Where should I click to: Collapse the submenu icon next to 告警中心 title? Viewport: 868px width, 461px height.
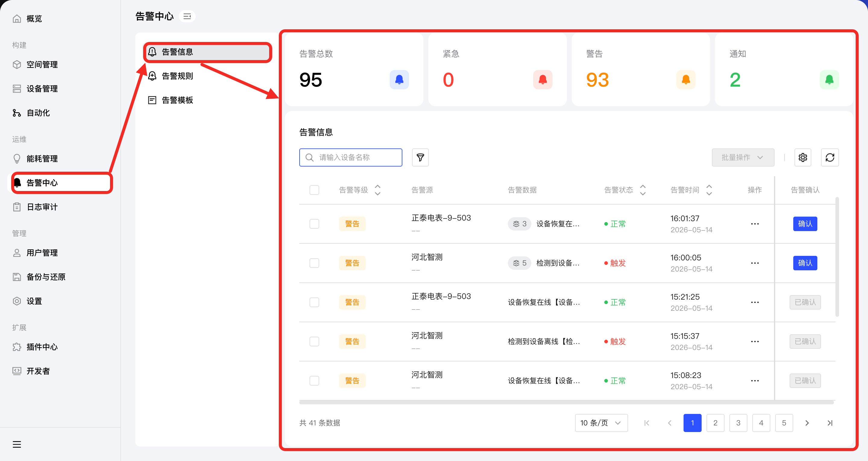coord(187,16)
